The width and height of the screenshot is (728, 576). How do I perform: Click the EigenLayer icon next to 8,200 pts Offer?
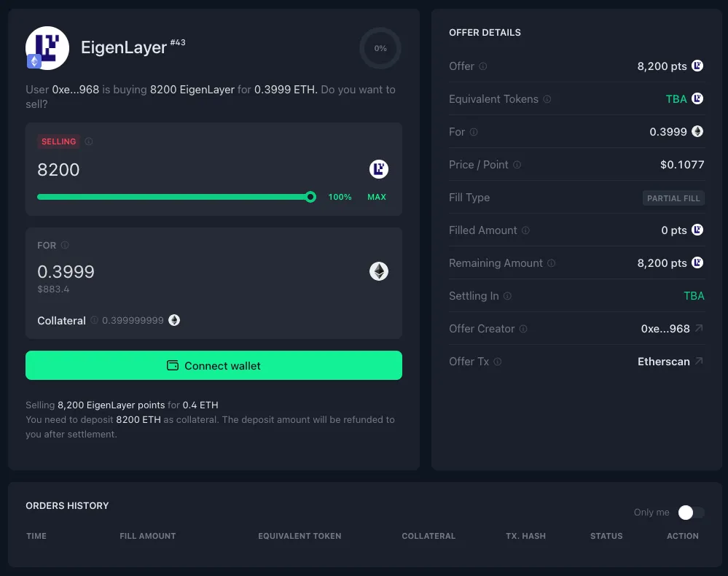[x=697, y=66]
